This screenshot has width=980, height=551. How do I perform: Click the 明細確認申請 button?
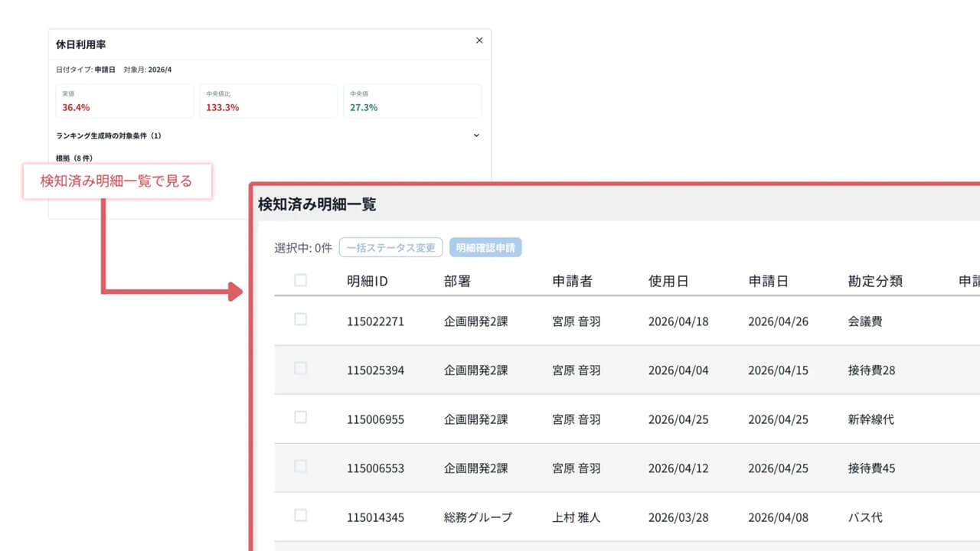(485, 247)
